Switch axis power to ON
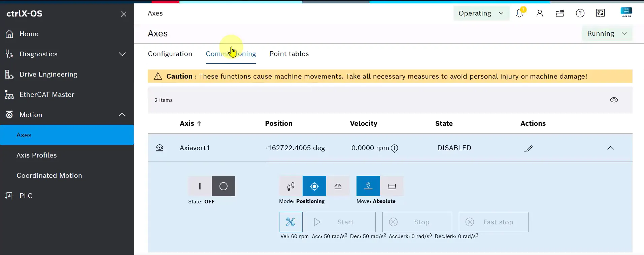Image resolution: width=644 pixels, height=255 pixels. coord(200,186)
